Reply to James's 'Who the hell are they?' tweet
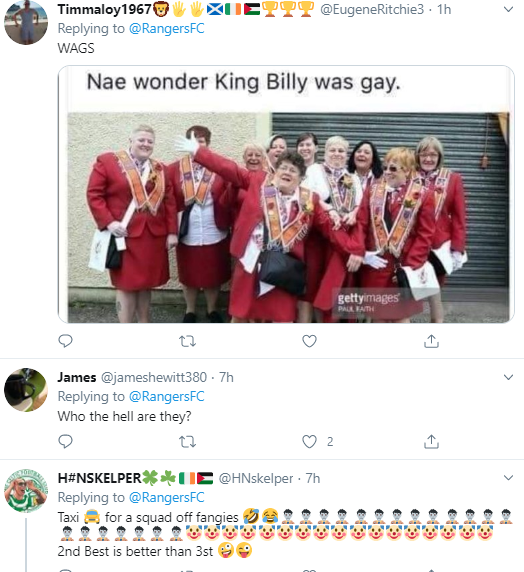 66,441
